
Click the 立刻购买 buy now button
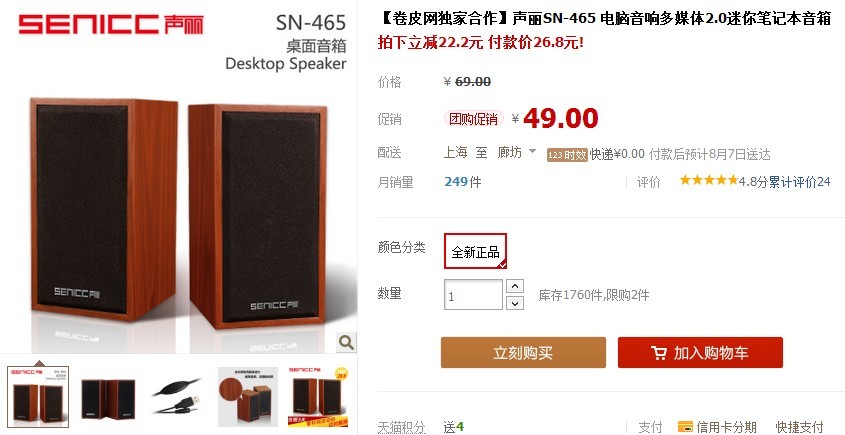pos(523,353)
